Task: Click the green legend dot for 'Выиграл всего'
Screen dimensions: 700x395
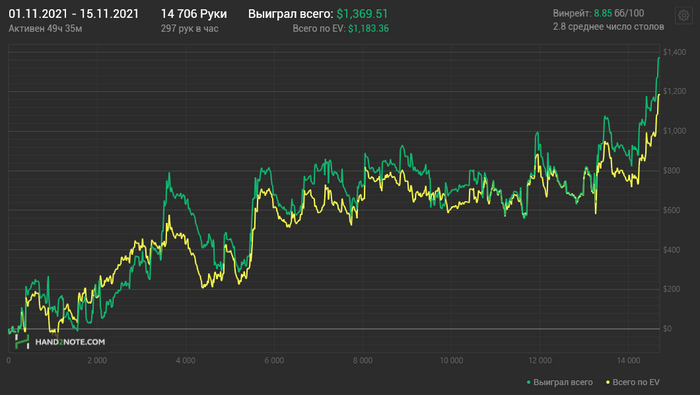Action: point(529,383)
